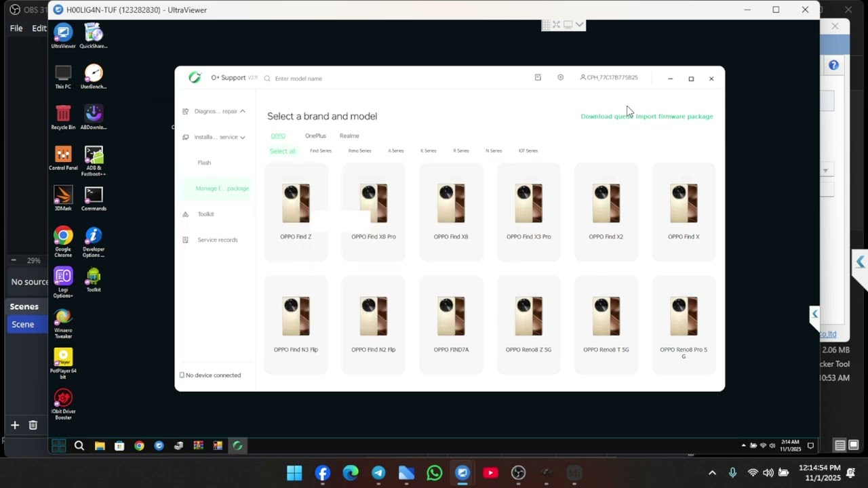Launch UserBenchmark desktop shortcut

click(94, 77)
